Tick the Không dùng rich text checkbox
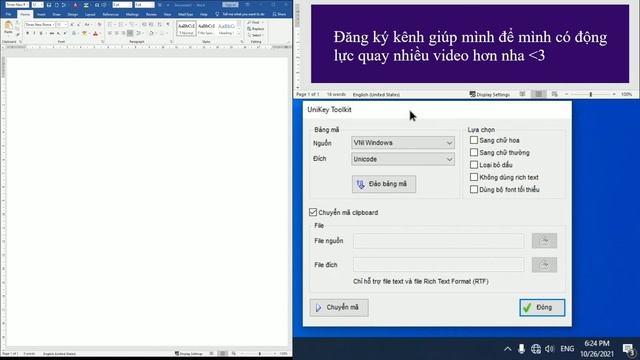 point(473,177)
